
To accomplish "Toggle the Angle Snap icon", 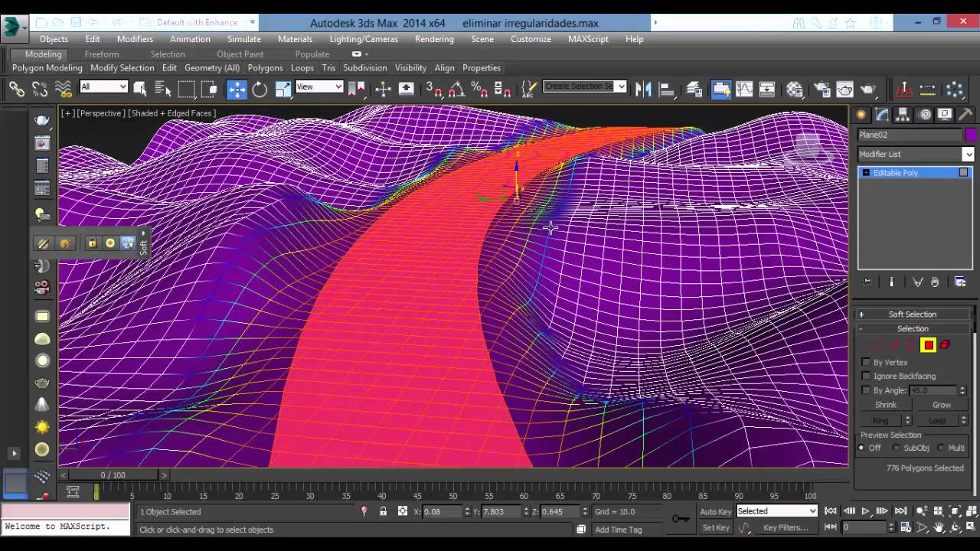I will [x=456, y=90].
